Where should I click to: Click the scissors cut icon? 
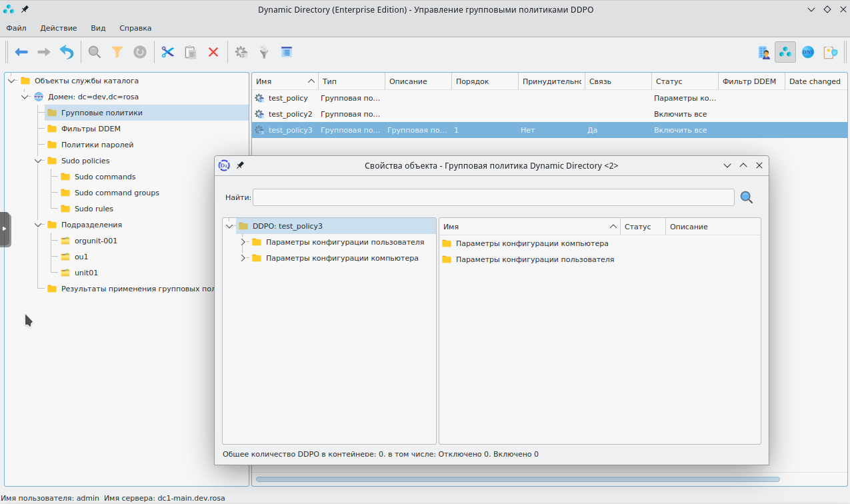(167, 52)
